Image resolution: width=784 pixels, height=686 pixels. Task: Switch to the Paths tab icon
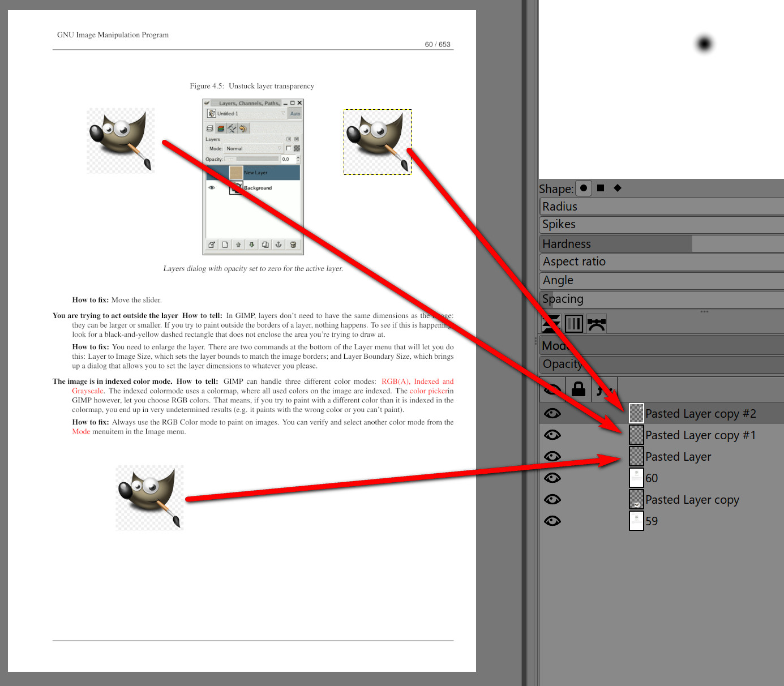pos(597,324)
